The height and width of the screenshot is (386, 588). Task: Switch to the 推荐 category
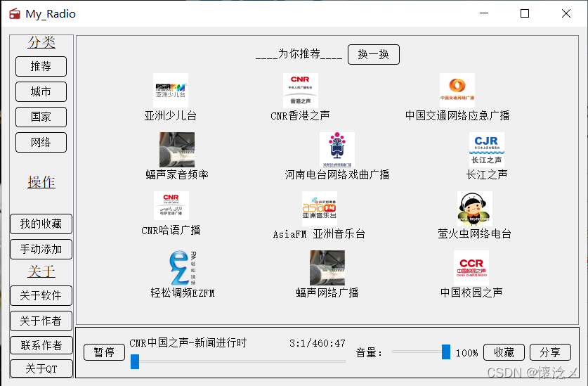pos(41,67)
